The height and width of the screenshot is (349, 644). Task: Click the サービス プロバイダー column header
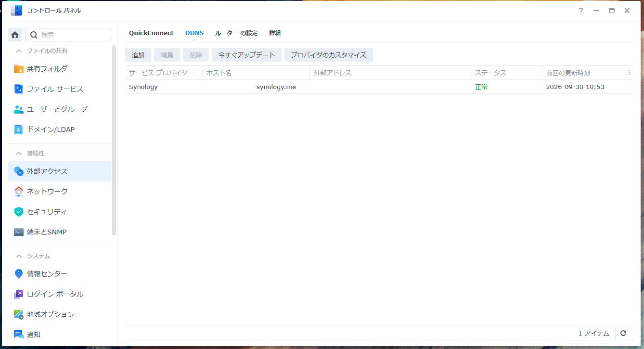pos(164,73)
